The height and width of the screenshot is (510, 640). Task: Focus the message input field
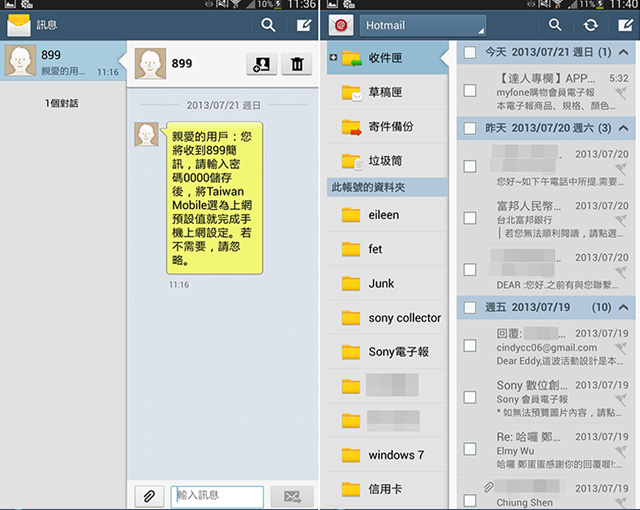click(x=217, y=497)
